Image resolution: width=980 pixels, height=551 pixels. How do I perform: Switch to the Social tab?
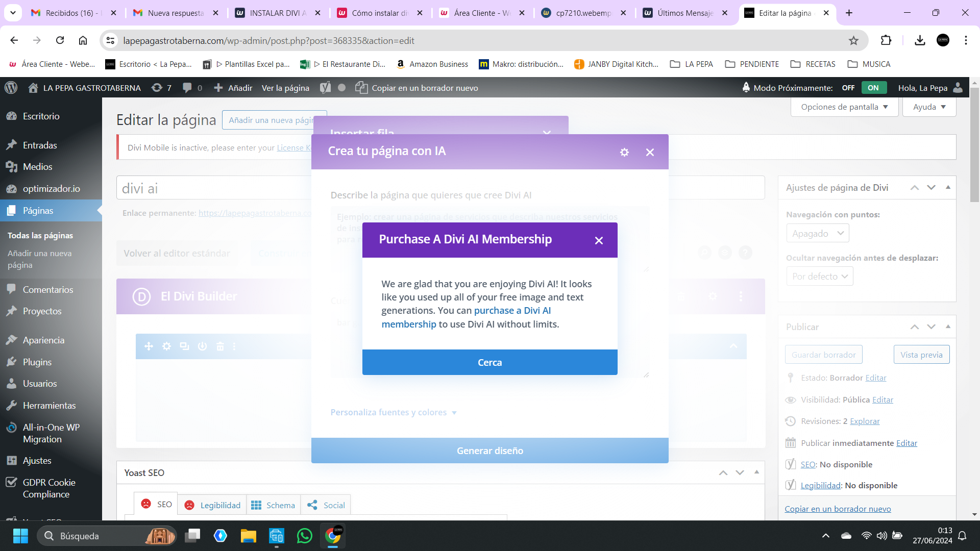tap(326, 505)
